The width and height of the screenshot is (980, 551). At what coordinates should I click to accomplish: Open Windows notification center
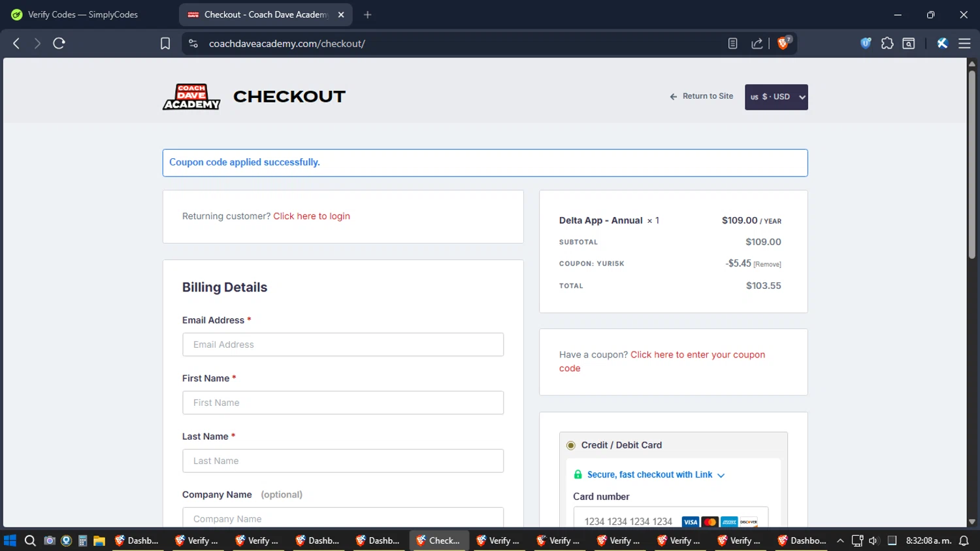964,541
